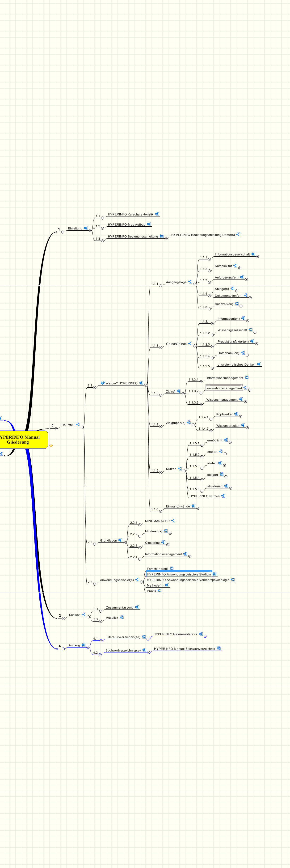Screen dimensions: 290x868
Task: Expand plus button after HYPERINFO Referenzliteratur
Action: point(205,636)
